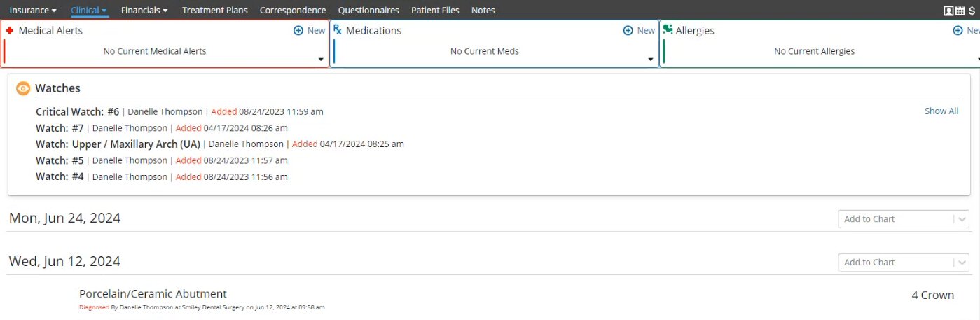The image size is (980, 320).
Task: Click the patient profile icon in top bar
Action: [948, 11]
